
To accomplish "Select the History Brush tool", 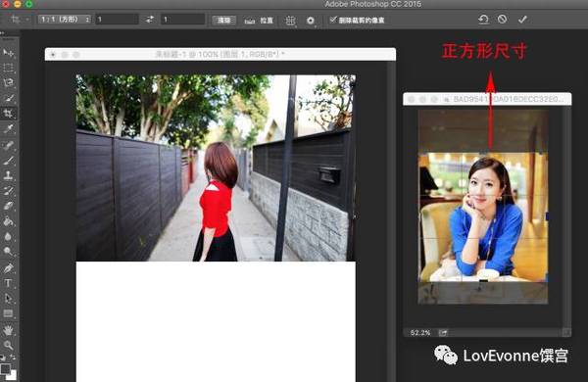I will coord(8,190).
